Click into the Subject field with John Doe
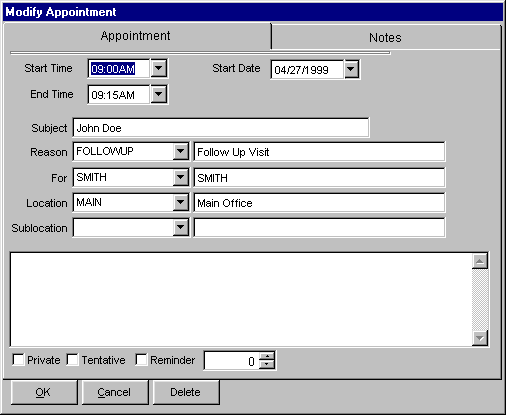The image size is (506, 415). [221, 128]
